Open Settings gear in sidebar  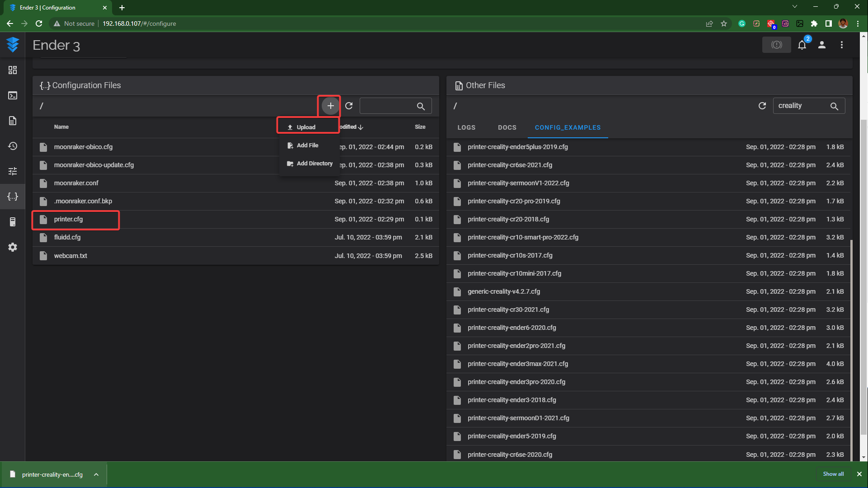coord(13,247)
